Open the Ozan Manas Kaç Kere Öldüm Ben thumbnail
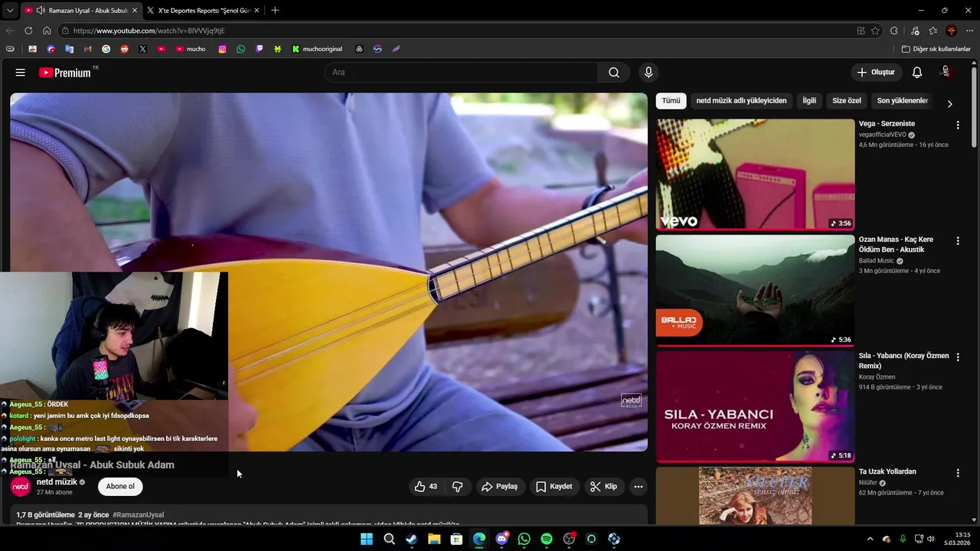Viewport: 980px width, 551px height. pyautogui.click(x=755, y=290)
